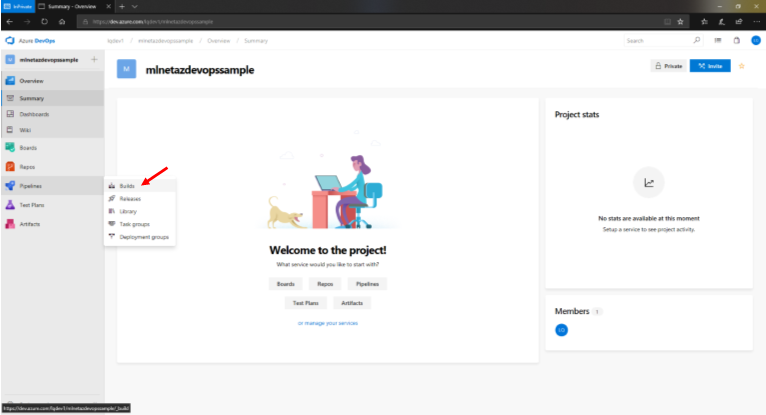Choose Task groups in Pipelines flyout
Image resolution: width=766 pixels, height=415 pixels.
point(134,224)
